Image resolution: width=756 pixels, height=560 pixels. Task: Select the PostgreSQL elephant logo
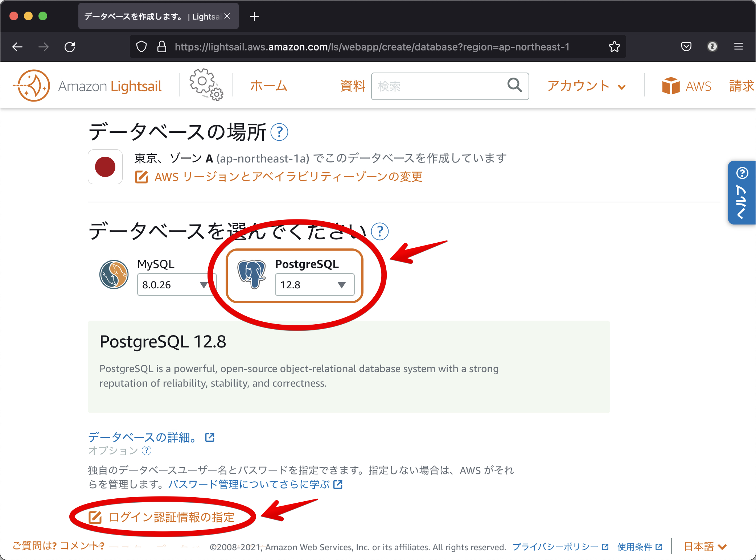pyautogui.click(x=251, y=275)
